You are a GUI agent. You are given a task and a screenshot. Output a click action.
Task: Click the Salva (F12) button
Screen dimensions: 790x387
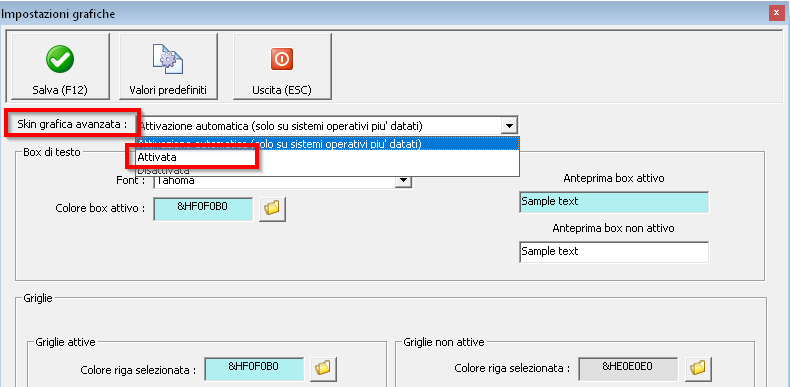point(60,66)
